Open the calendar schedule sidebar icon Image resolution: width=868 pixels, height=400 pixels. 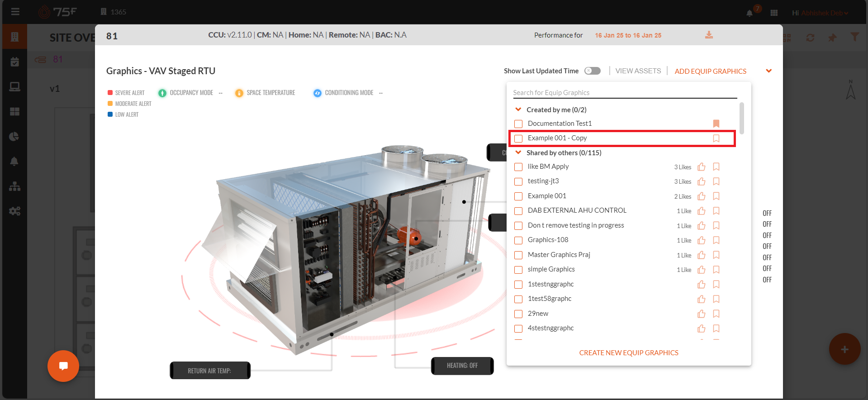pos(14,62)
